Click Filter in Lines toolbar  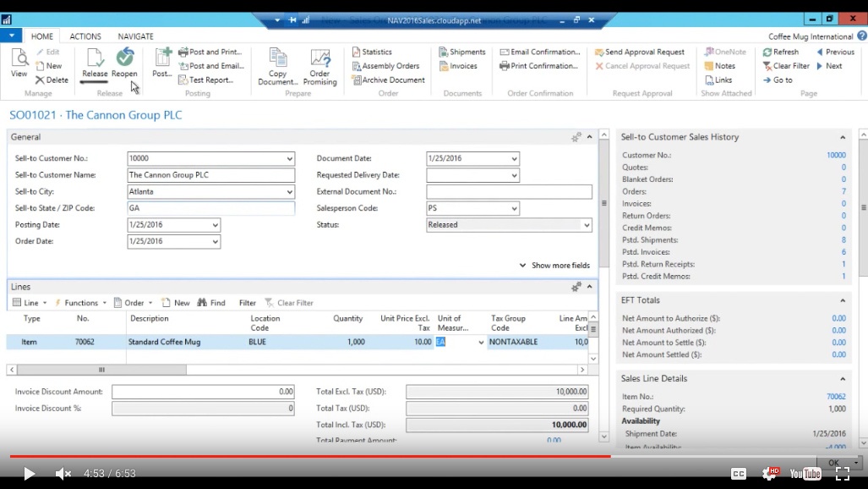(248, 303)
